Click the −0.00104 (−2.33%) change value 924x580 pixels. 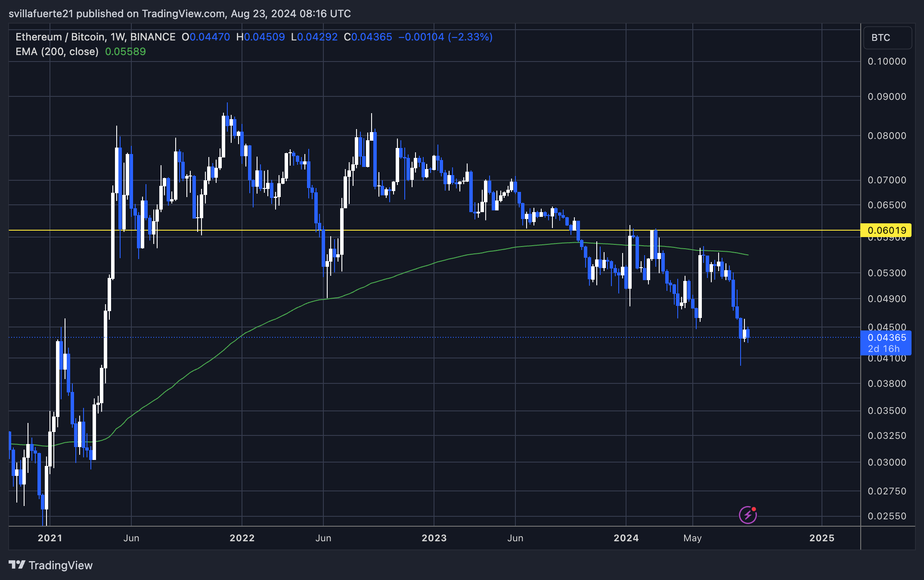click(445, 37)
